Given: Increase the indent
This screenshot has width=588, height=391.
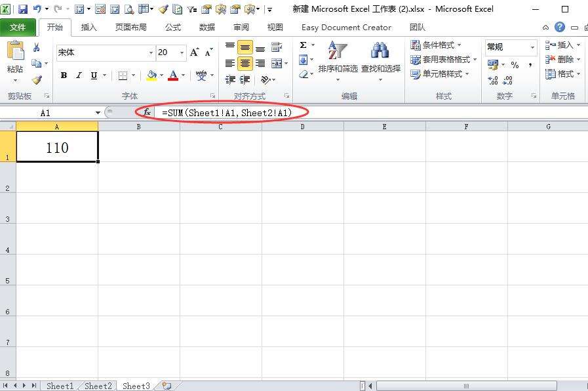Looking at the screenshot, I should (245, 79).
